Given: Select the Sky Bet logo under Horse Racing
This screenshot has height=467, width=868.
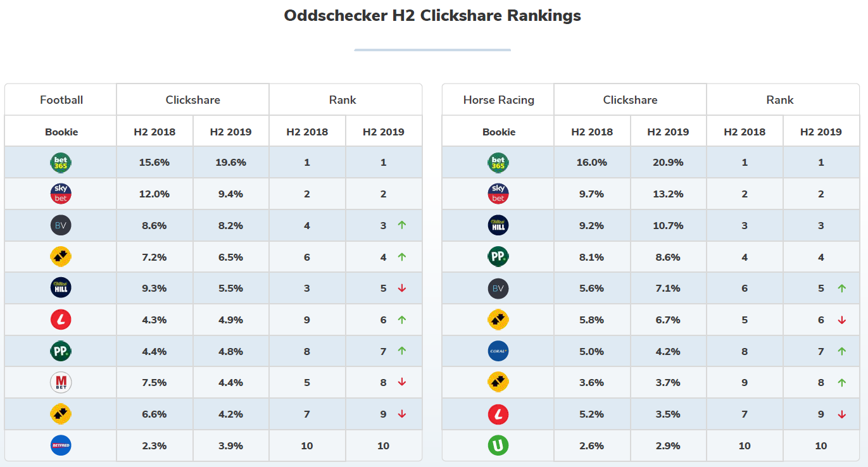Looking at the screenshot, I should coord(498,194).
